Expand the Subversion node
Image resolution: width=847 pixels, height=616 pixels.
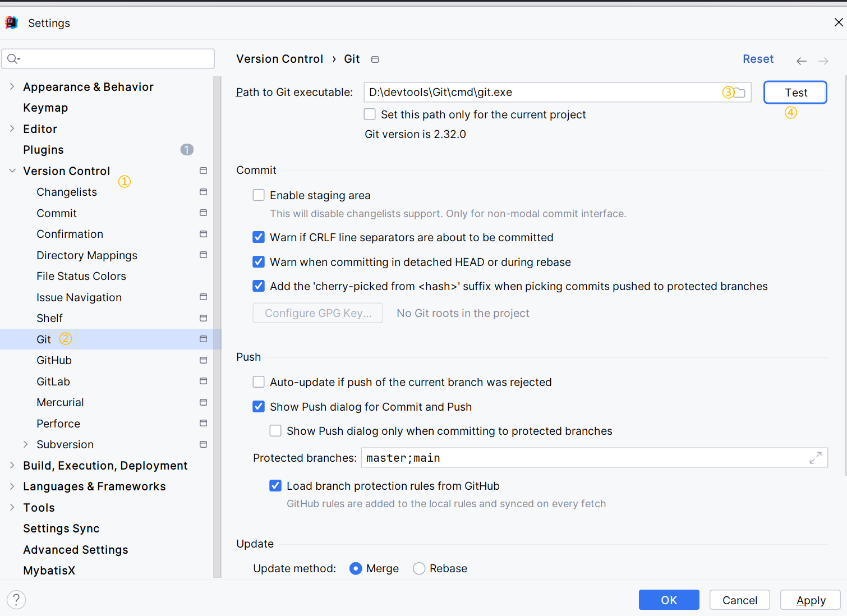(x=25, y=444)
